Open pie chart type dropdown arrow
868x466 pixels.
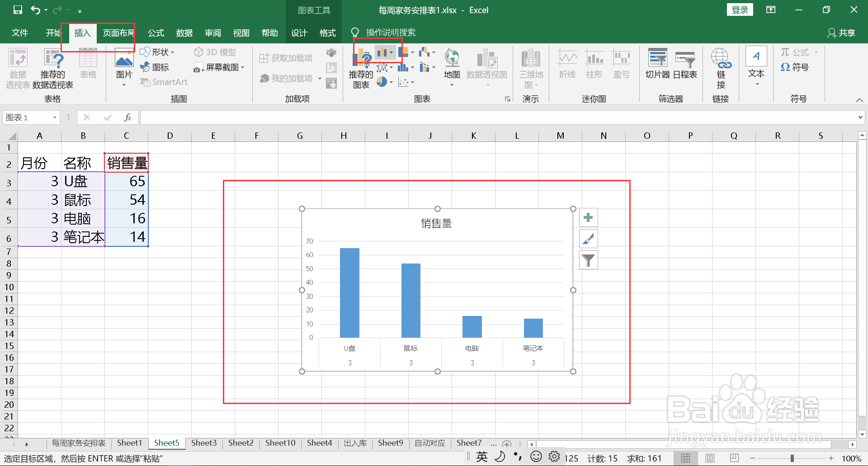pyautogui.click(x=391, y=82)
